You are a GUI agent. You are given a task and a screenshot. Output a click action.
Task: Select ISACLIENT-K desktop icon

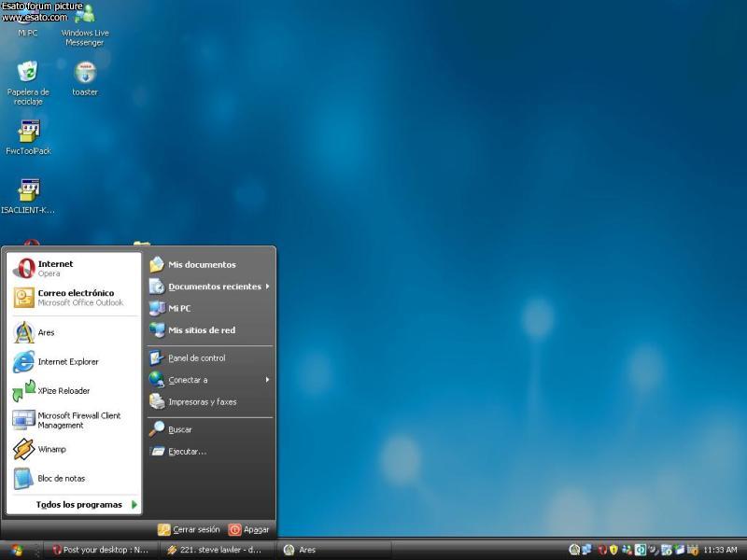28,197
